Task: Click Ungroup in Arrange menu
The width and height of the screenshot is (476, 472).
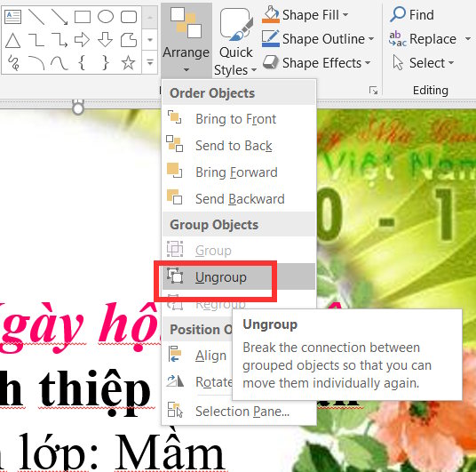Action: (x=239, y=276)
